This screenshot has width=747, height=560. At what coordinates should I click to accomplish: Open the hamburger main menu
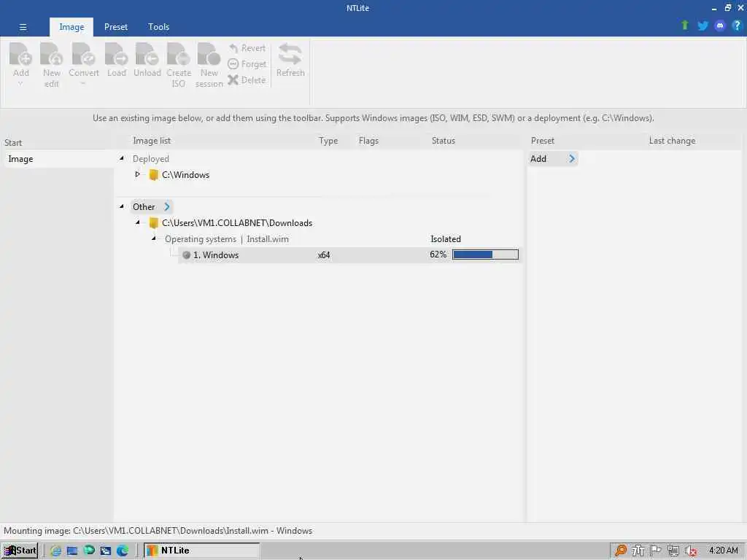pyautogui.click(x=23, y=27)
